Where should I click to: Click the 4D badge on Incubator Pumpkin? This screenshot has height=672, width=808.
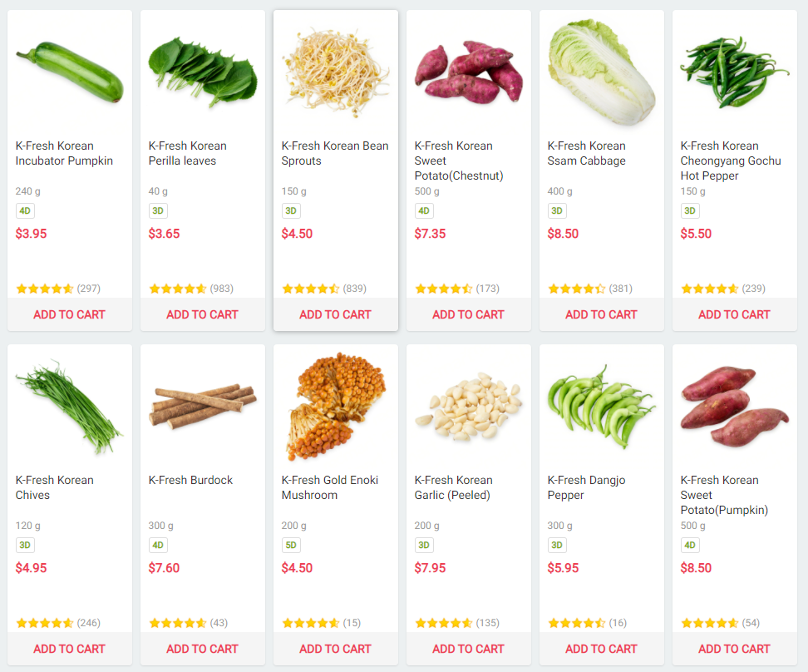[25, 211]
